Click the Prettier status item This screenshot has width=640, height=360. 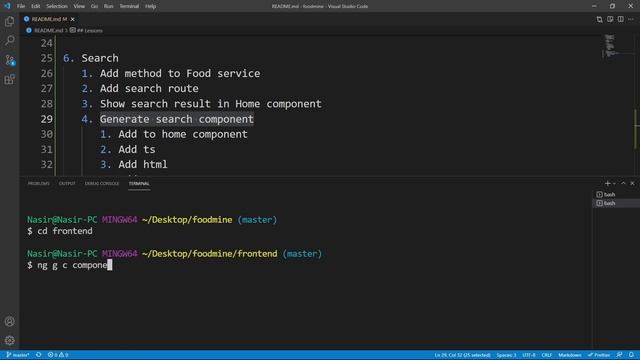pyautogui.click(x=599, y=355)
